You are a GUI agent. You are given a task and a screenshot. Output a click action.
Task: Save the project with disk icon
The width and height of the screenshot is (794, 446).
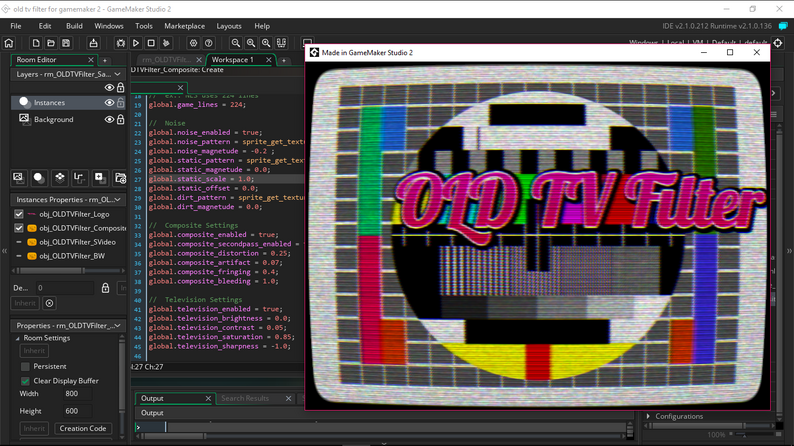[66, 43]
